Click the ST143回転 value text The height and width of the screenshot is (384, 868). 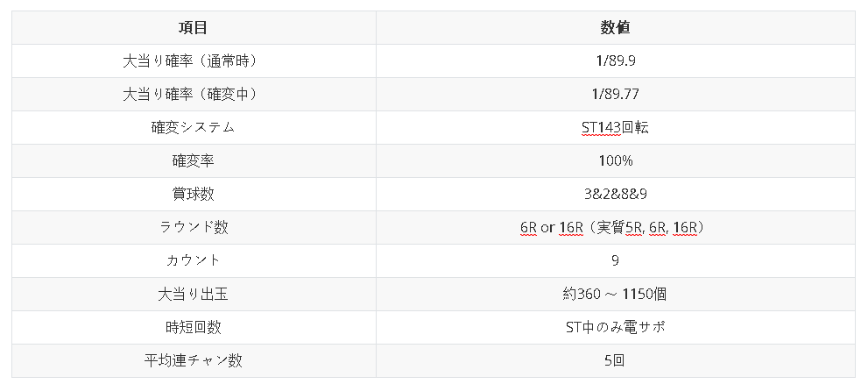pyautogui.click(x=615, y=128)
